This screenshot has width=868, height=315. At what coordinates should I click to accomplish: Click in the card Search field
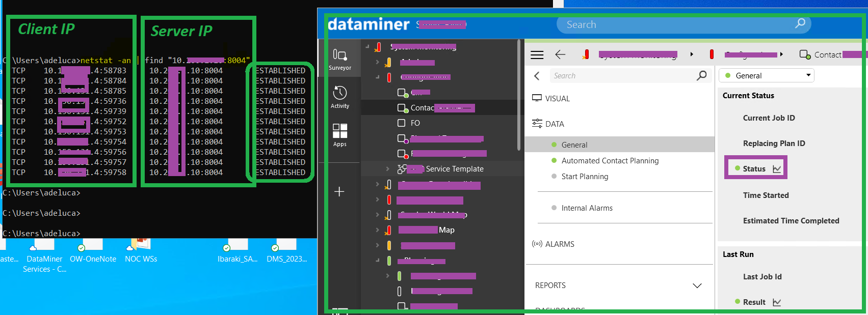(x=630, y=76)
